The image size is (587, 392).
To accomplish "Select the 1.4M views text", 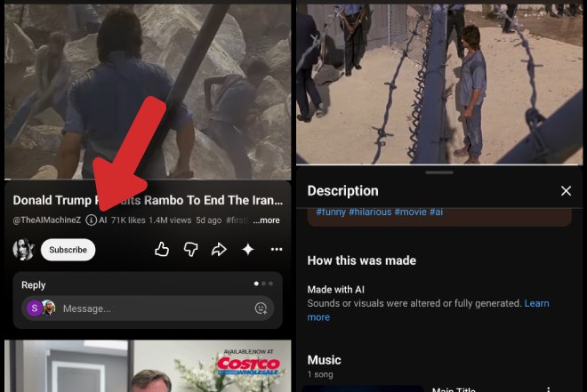I will tap(170, 220).
